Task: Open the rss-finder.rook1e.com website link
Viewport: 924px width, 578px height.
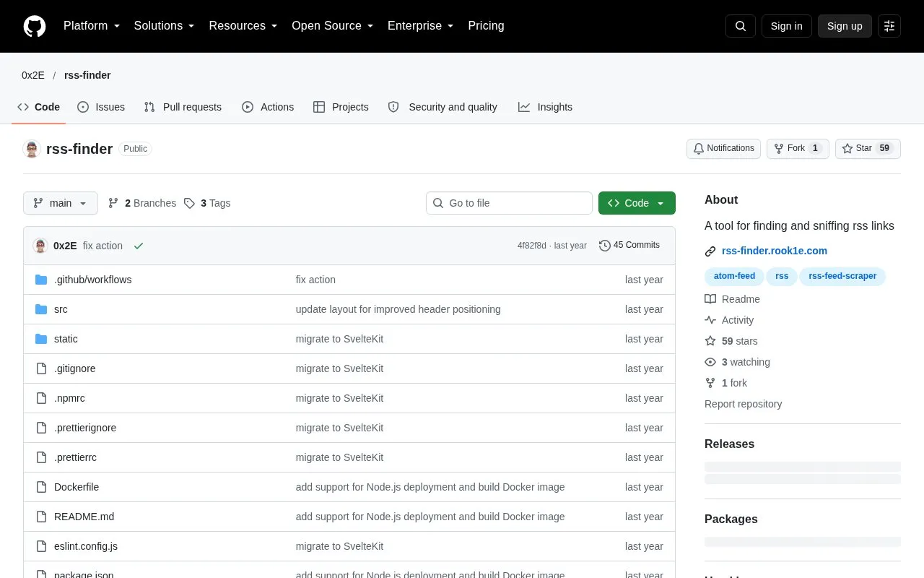Action: pyautogui.click(x=775, y=251)
